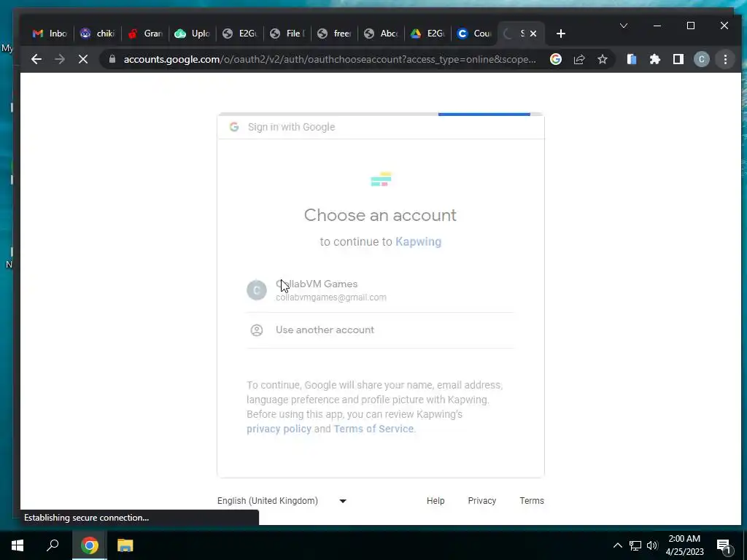
Task: Switch to the Abc tab
Action: (x=382, y=34)
